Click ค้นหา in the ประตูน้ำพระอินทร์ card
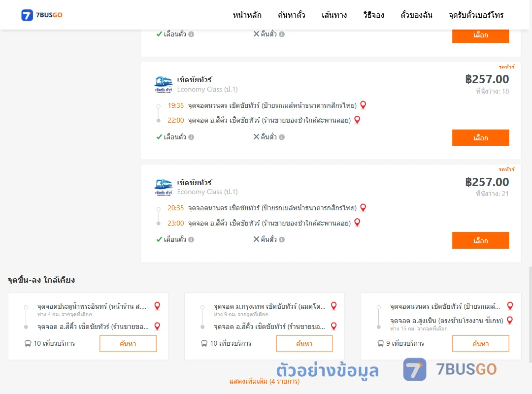 click(128, 344)
